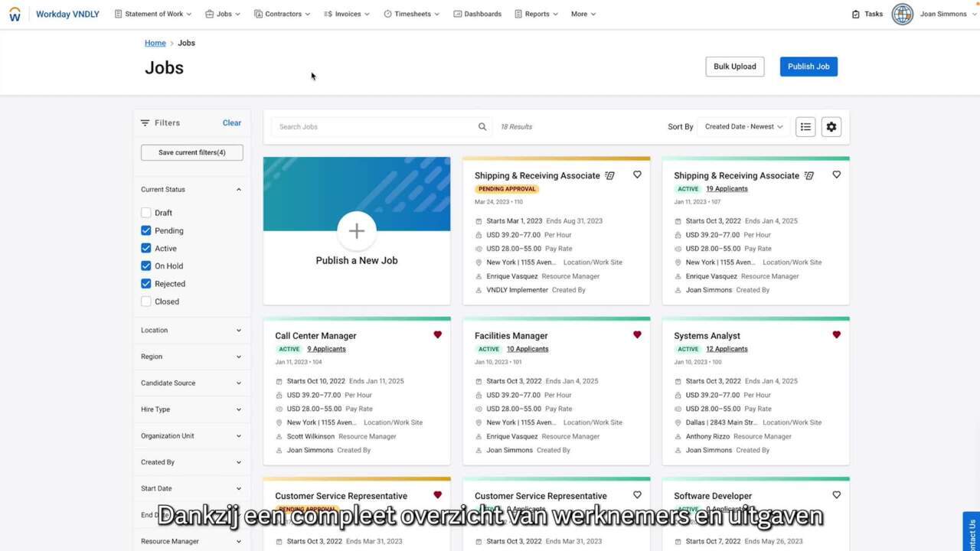
Task: Expand the Location filter section
Action: point(191,330)
